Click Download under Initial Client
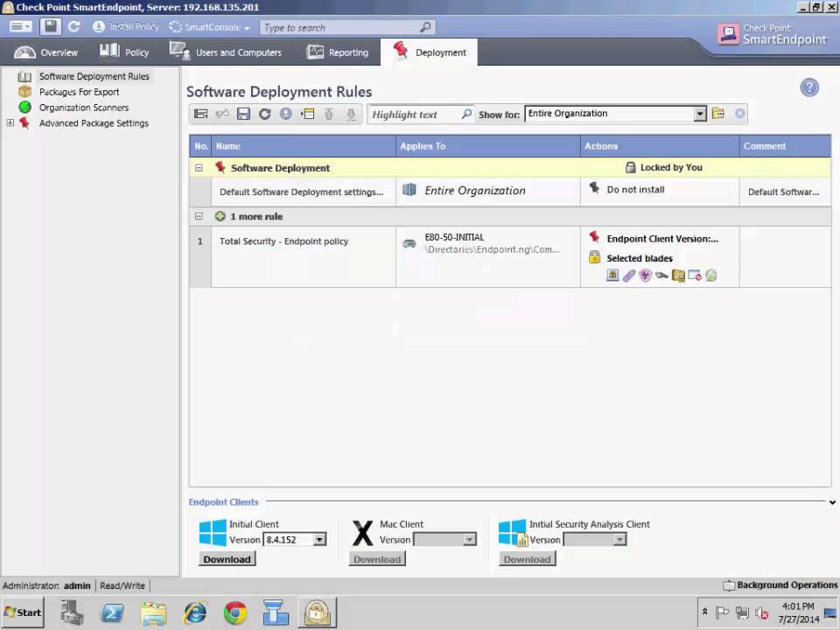The height and width of the screenshot is (630, 840). [x=227, y=559]
